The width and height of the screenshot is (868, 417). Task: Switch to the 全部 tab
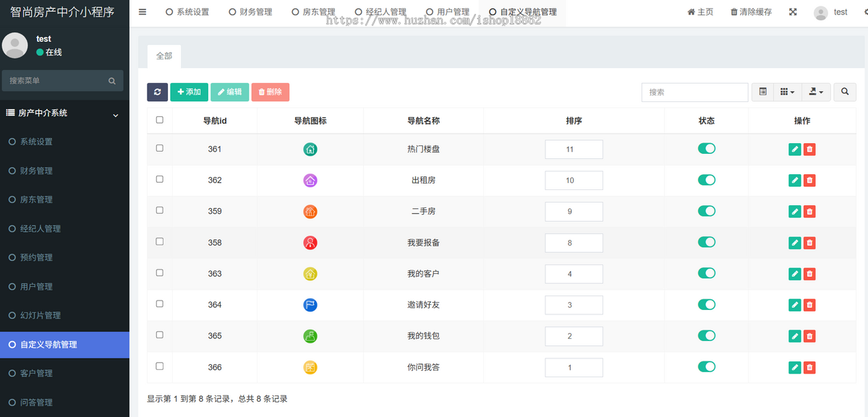pyautogui.click(x=164, y=56)
